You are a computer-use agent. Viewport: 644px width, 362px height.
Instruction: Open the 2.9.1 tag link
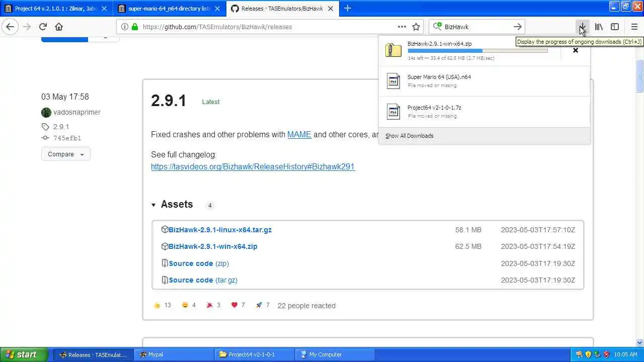[61, 127]
